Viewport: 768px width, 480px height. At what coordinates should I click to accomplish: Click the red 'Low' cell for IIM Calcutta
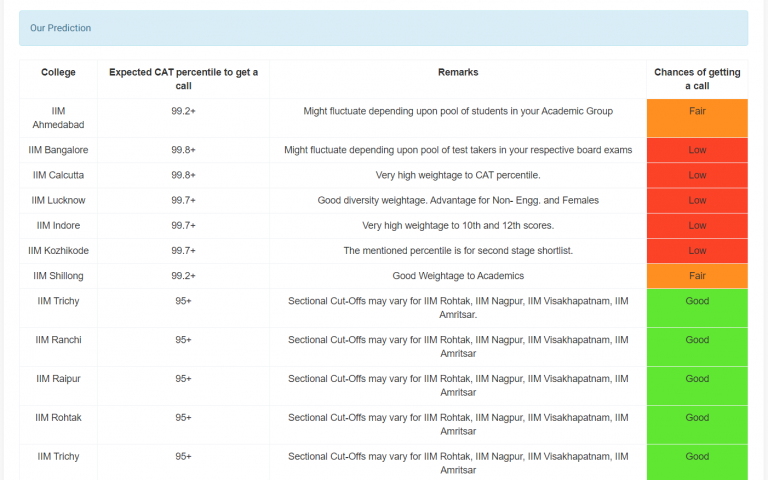coord(697,175)
